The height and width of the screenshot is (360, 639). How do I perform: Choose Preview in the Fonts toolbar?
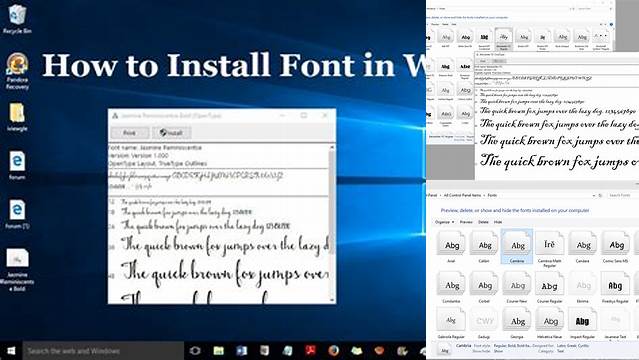click(466, 222)
